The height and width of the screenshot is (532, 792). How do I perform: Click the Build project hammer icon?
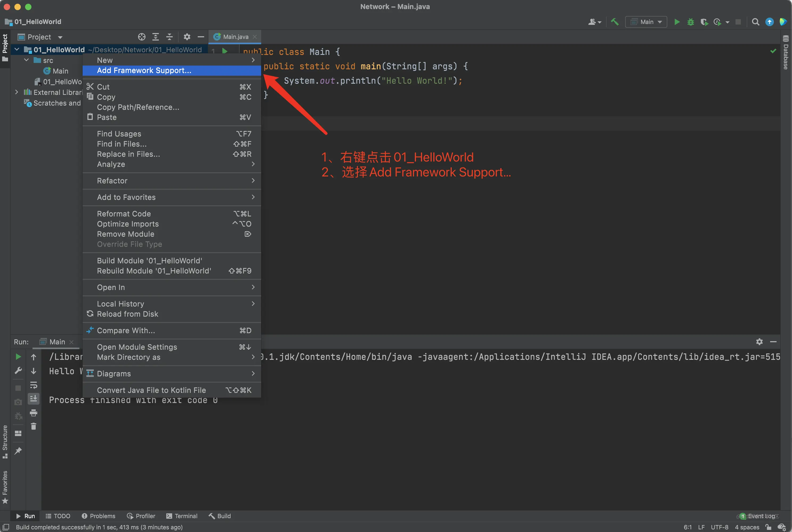point(615,22)
